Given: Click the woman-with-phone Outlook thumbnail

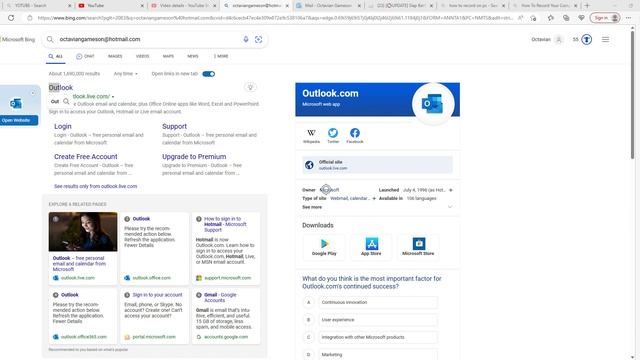Looking at the screenshot, I should point(83,231).
